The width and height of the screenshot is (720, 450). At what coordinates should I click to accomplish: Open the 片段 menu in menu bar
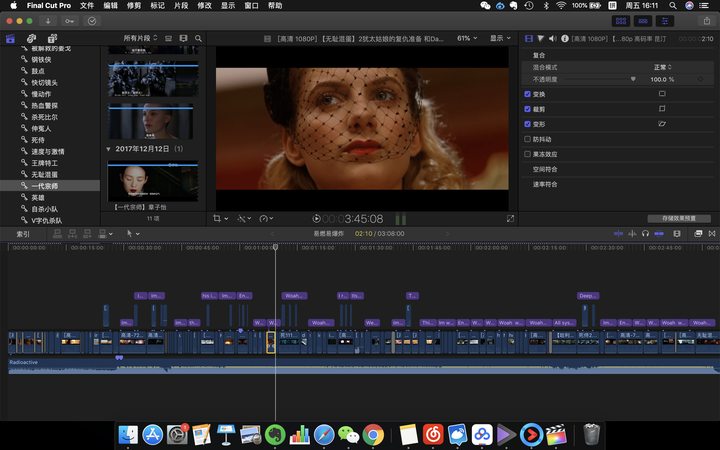click(x=181, y=6)
